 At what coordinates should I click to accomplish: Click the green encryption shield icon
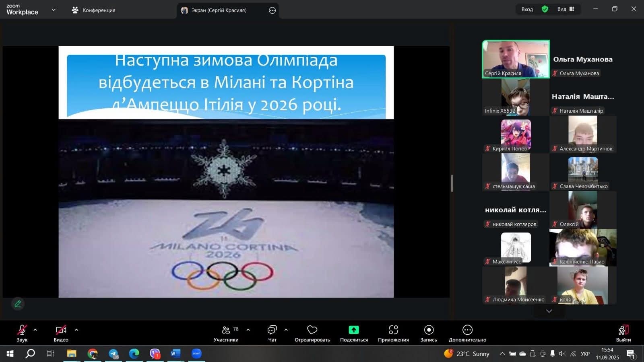pos(545,9)
